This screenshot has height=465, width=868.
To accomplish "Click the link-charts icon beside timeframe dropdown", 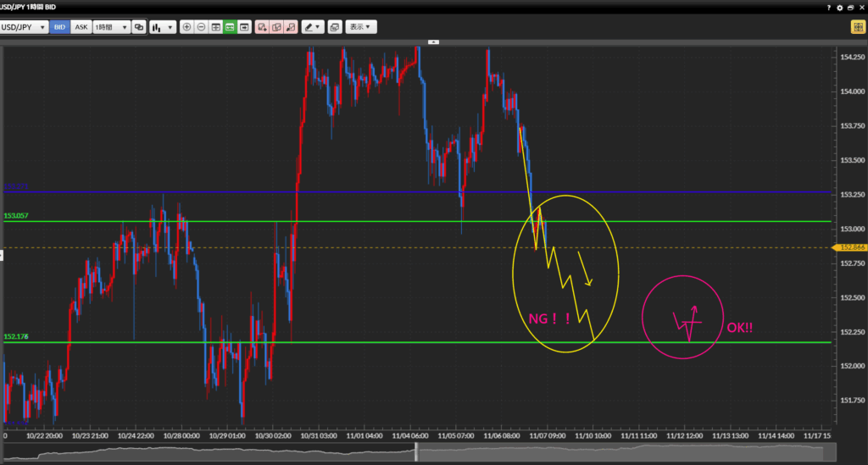I will point(140,27).
